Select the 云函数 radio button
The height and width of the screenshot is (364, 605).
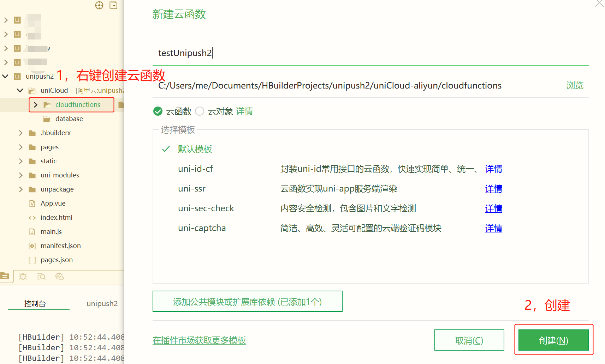tap(158, 111)
